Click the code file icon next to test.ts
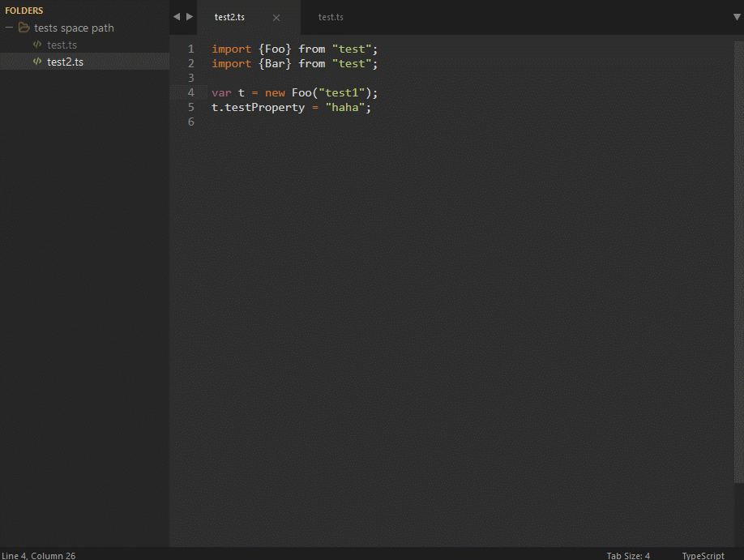Viewport: 744px width, 560px height. (x=37, y=45)
